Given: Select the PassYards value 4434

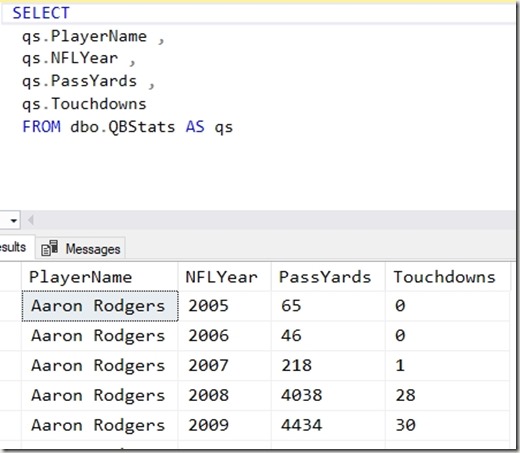Looking at the screenshot, I should pos(328,426).
